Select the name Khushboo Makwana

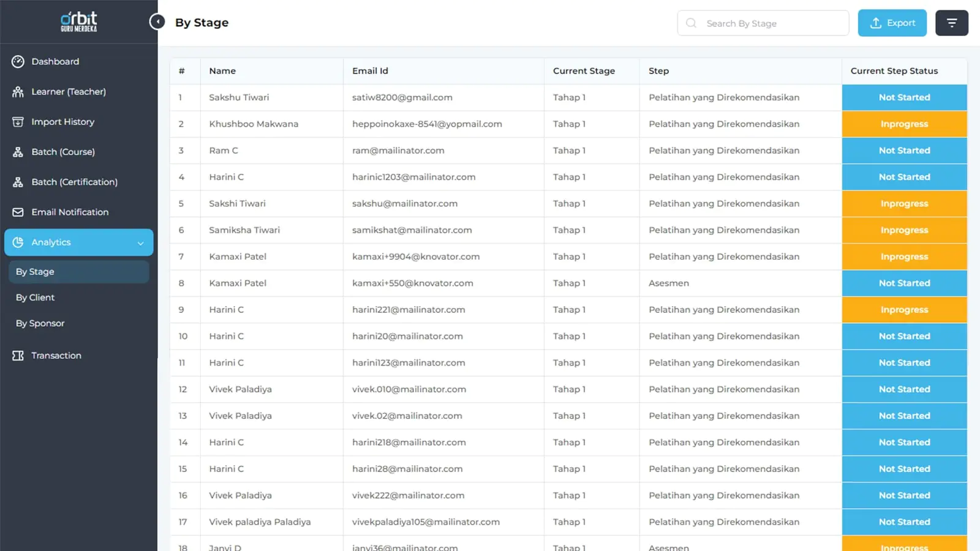point(254,124)
